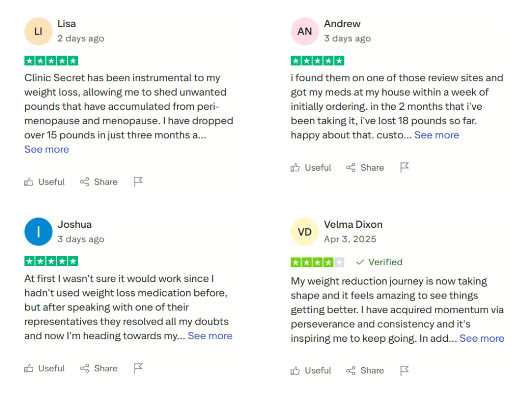Open Lisa's reviewer profile name

tap(66, 23)
